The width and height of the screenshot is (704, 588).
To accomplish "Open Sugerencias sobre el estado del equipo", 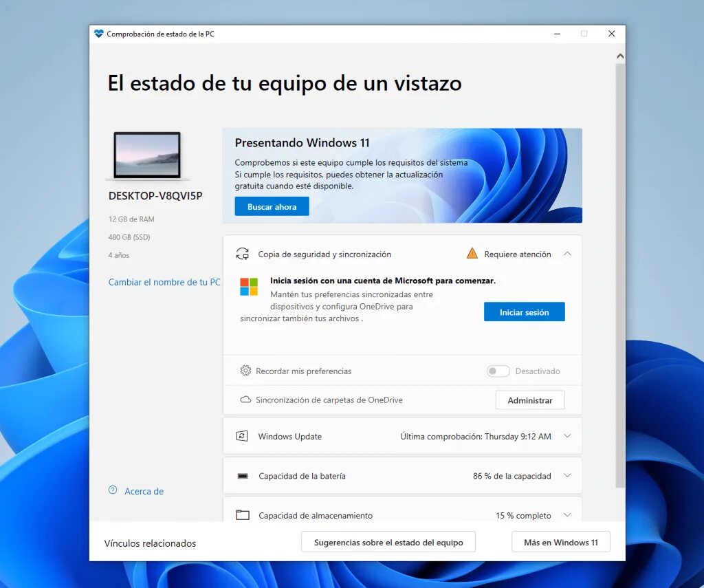I will pyautogui.click(x=388, y=542).
